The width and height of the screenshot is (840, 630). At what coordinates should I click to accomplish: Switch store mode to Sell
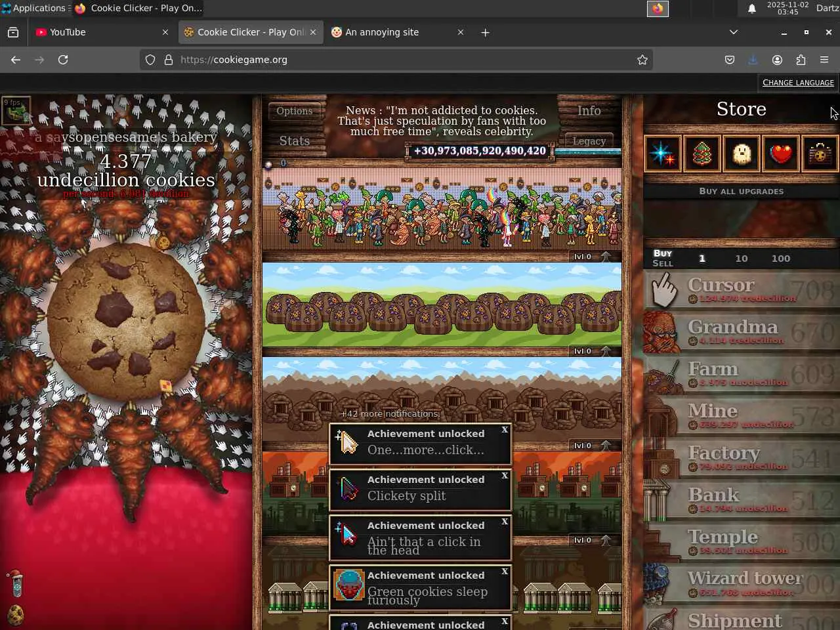coord(663,263)
